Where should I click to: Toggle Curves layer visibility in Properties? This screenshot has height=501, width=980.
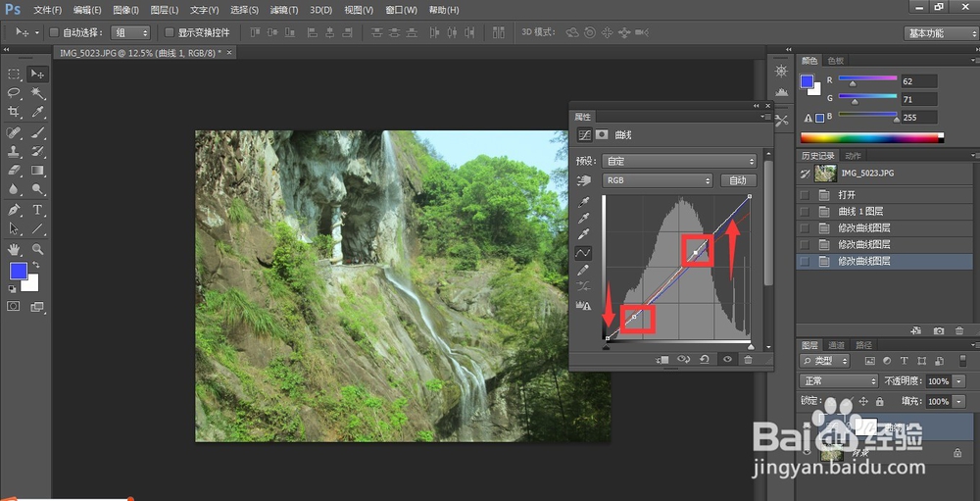(727, 359)
